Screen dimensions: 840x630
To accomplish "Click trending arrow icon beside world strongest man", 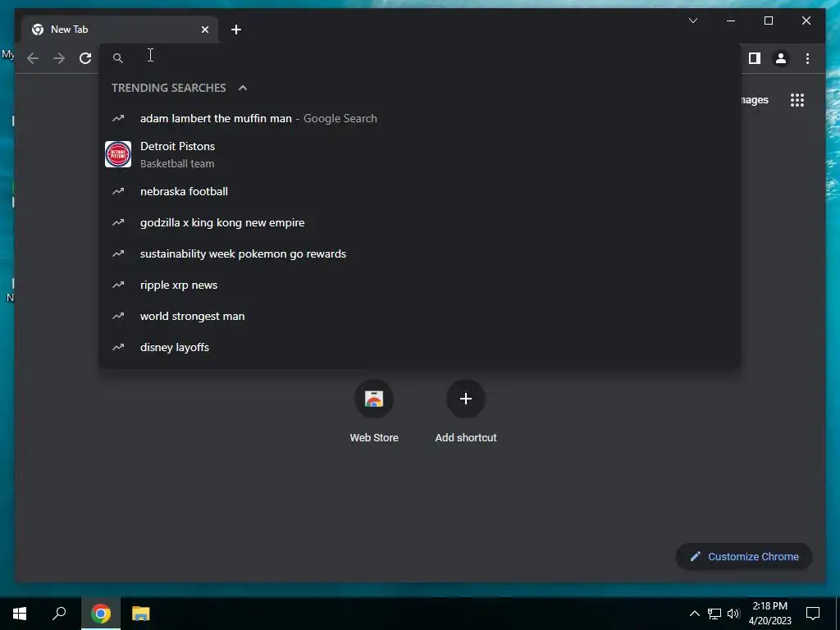I will pyautogui.click(x=118, y=316).
